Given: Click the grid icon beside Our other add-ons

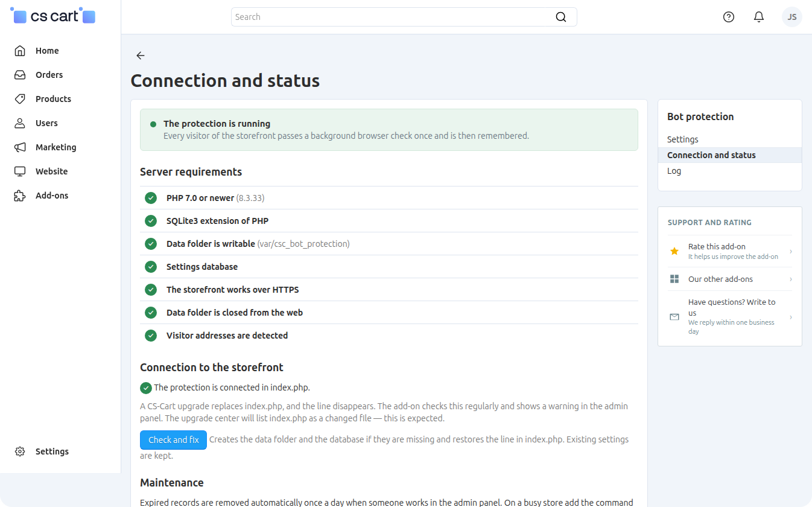Looking at the screenshot, I should tap(674, 279).
